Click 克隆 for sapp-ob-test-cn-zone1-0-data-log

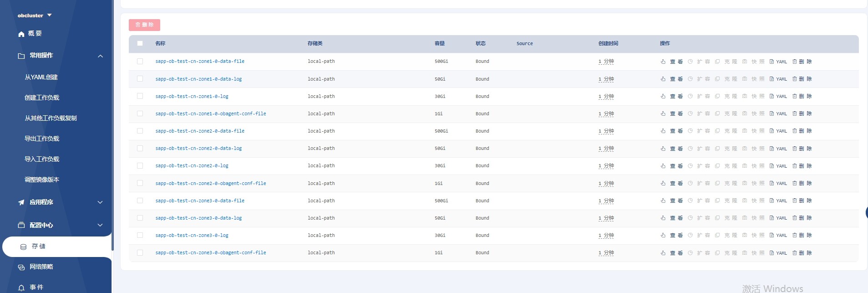coord(726,79)
